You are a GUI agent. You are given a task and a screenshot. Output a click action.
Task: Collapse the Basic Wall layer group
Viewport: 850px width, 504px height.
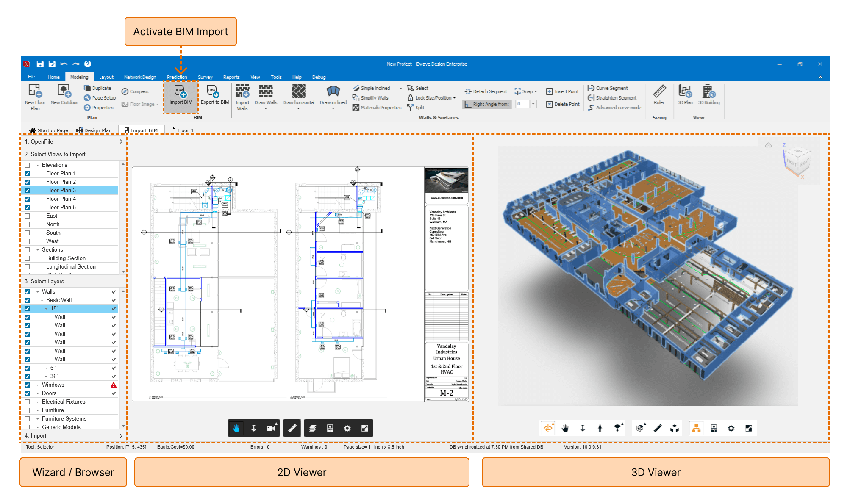(42, 300)
